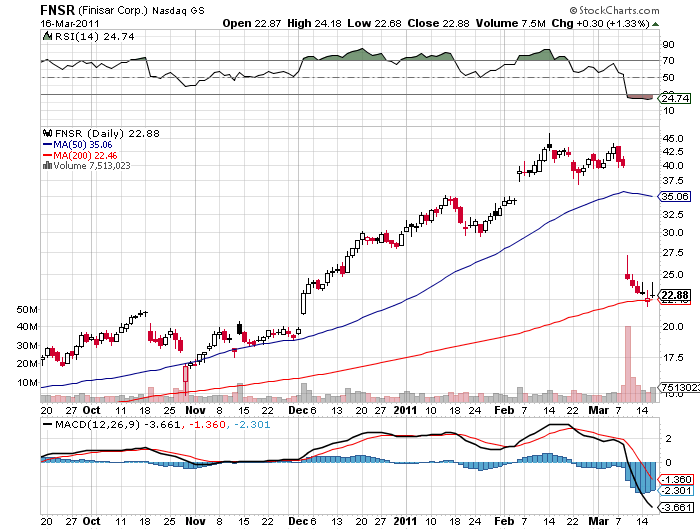Click the 7513023 volume tag on axis
Image resolution: width=700 pixels, height=530 pixels.
[679, 387]
